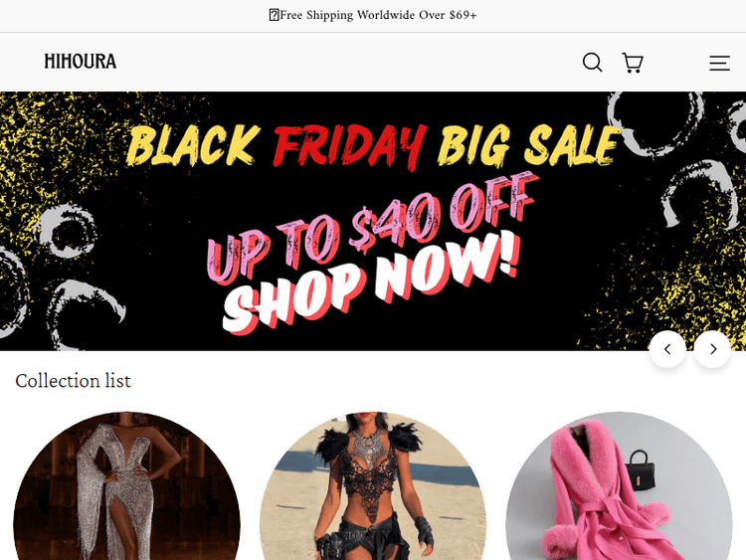Open the hamburger menu icon
746x560 pixels.
coord(719,63)
